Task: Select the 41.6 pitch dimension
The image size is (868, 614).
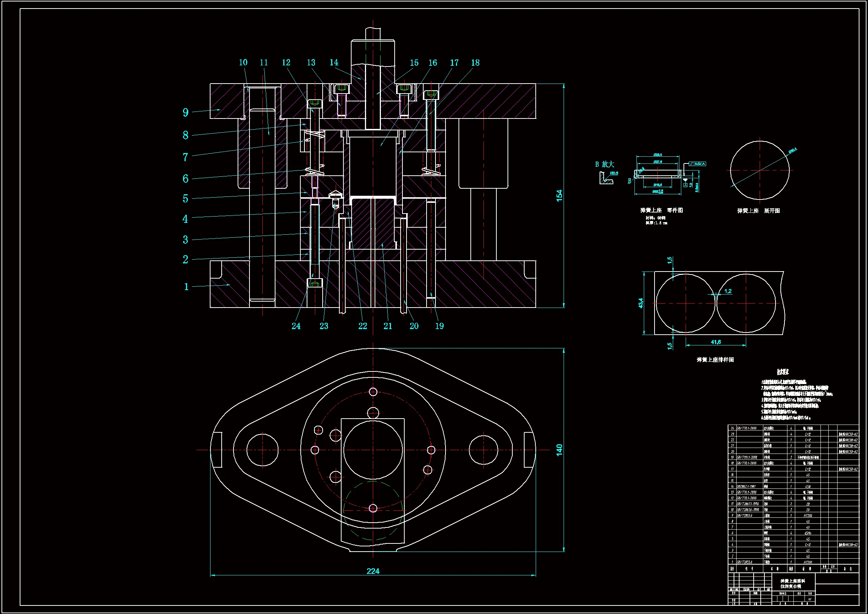Action: click(716, 342)
